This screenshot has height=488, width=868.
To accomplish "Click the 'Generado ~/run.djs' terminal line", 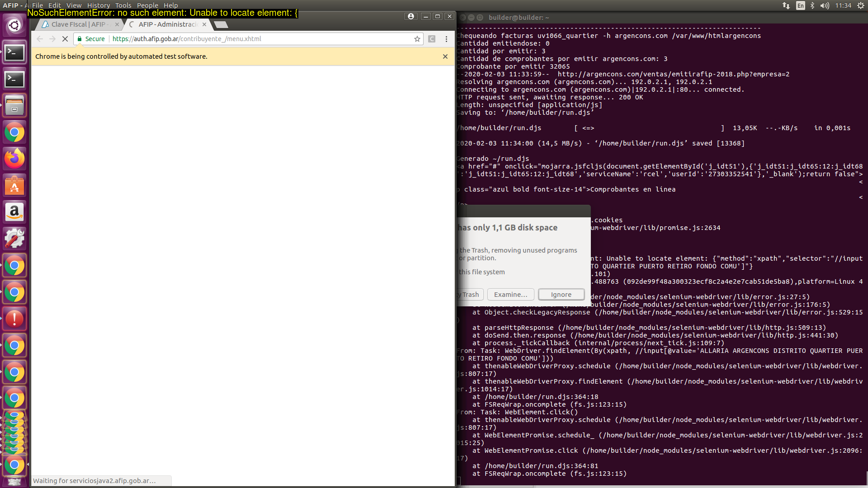I will 493,159.
